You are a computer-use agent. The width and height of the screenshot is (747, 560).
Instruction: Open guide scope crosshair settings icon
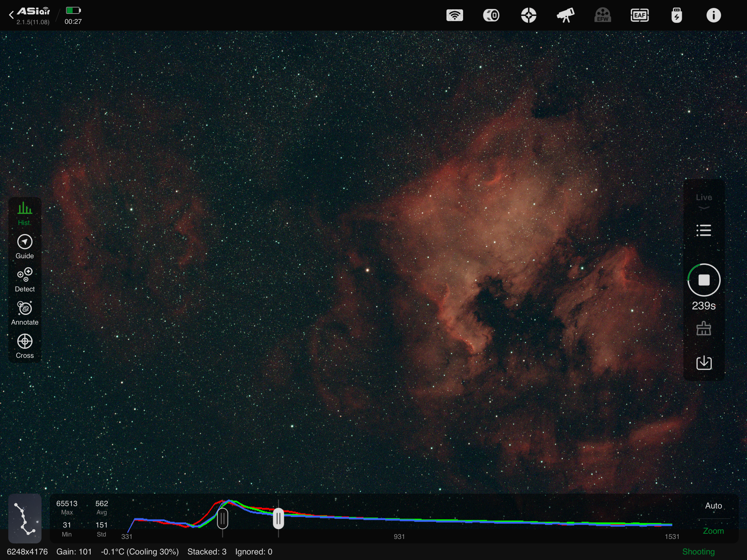pos(528,16)
